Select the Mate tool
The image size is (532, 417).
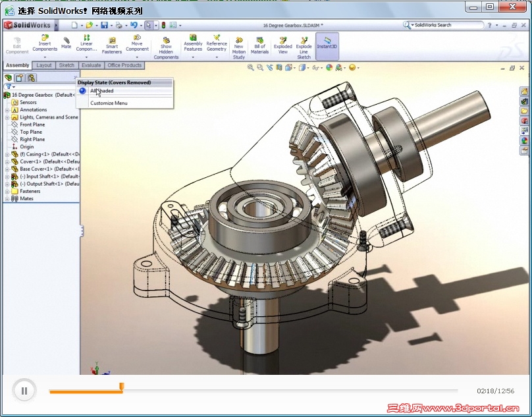(66, 43)
